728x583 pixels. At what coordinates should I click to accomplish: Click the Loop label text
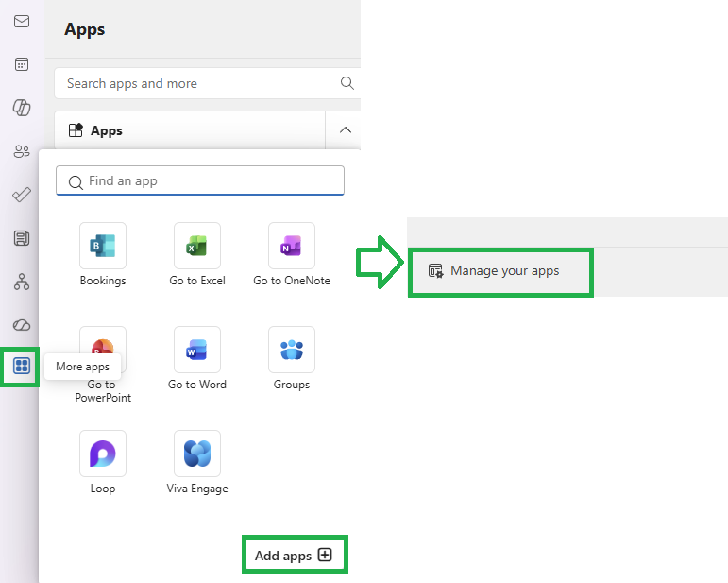click(103, 489)
